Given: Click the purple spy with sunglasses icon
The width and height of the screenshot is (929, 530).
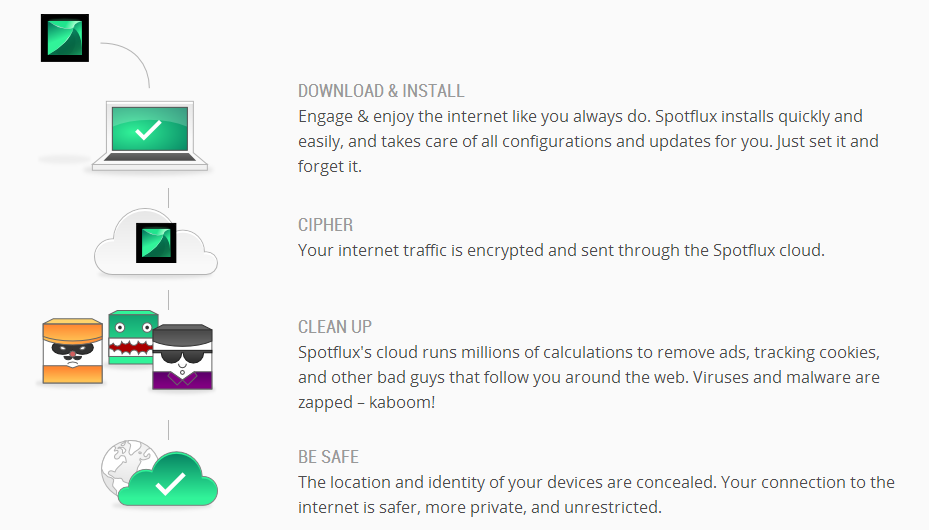Looking at the screenshot, I should (182, 356).
